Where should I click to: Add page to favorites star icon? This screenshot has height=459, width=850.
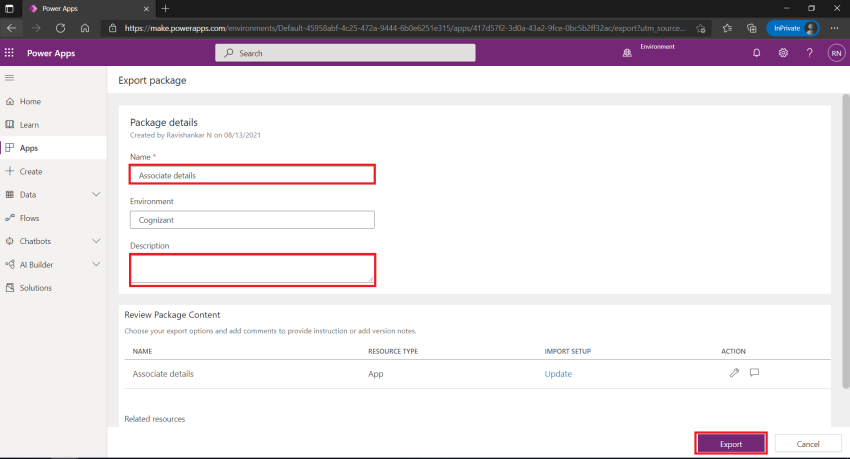tap(700, 28)
